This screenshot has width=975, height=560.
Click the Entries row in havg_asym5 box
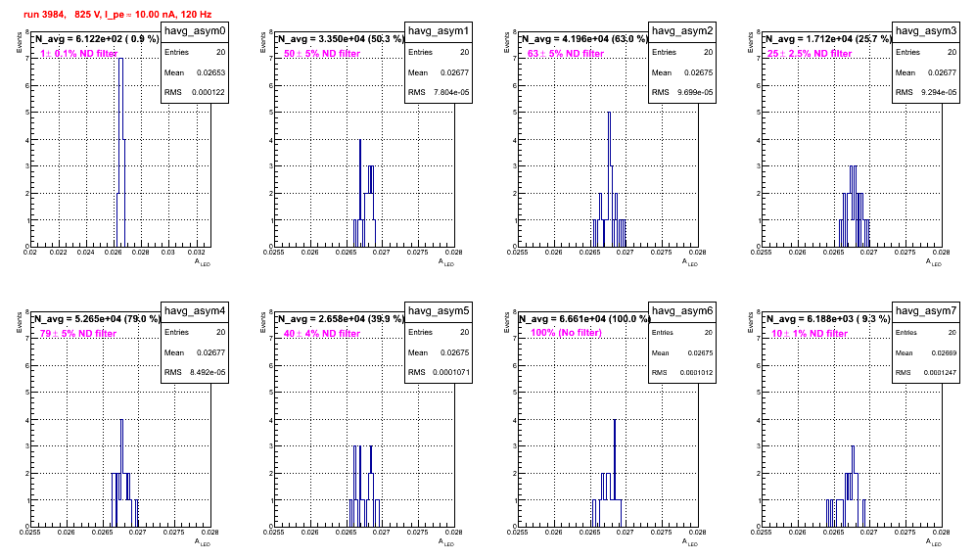pyautogui.click(x=439, y=332)
